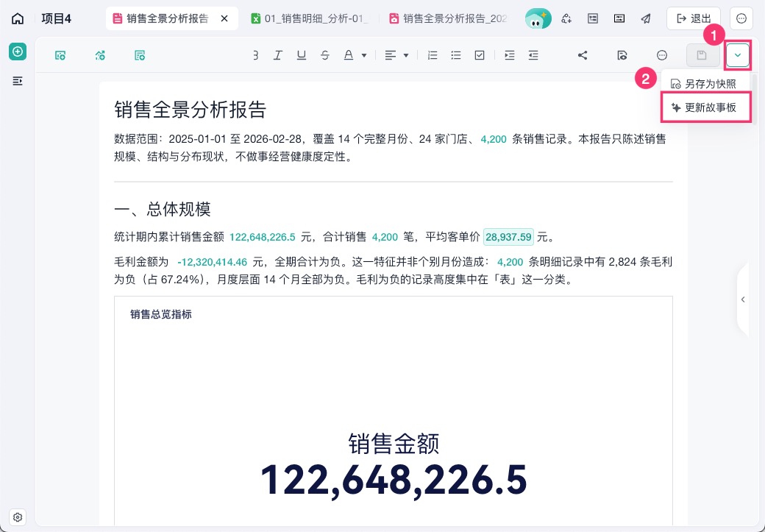The height and width of the screenshot is (532, 765).
Task: Click the 销售总览指标 chart title
Action: [161, 314]
